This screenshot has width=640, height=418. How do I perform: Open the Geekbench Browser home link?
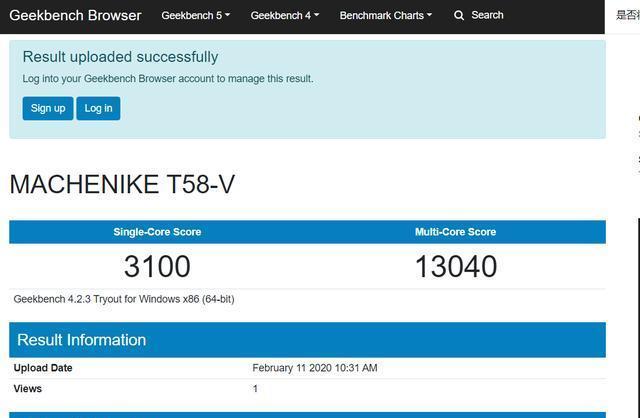(x=75, y=16)
